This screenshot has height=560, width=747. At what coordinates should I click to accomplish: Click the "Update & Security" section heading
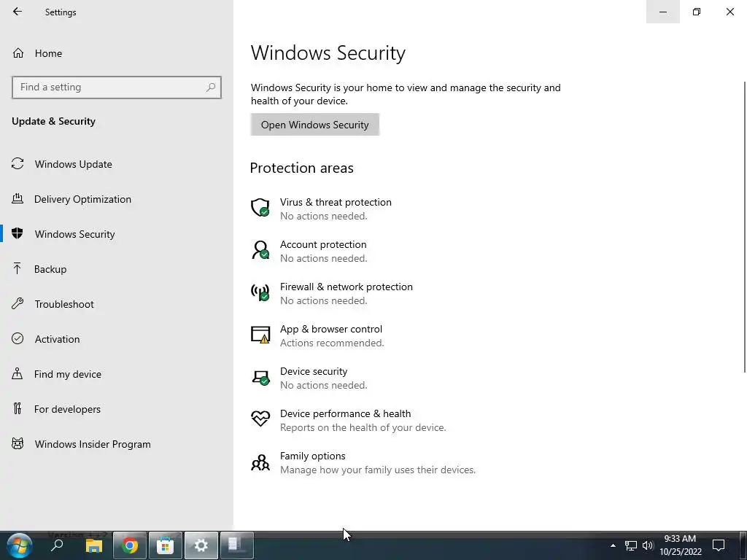53,121
